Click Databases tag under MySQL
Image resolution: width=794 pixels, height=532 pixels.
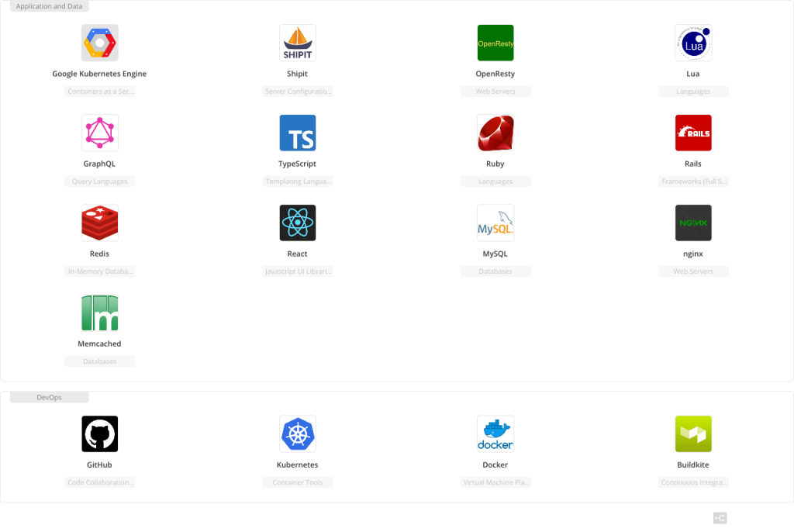point(495,271)
